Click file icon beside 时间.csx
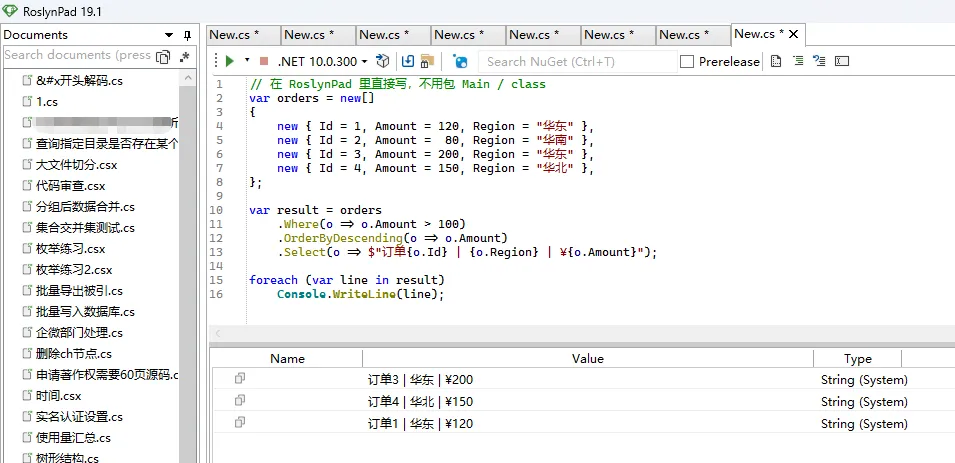 tap(26, 395)
